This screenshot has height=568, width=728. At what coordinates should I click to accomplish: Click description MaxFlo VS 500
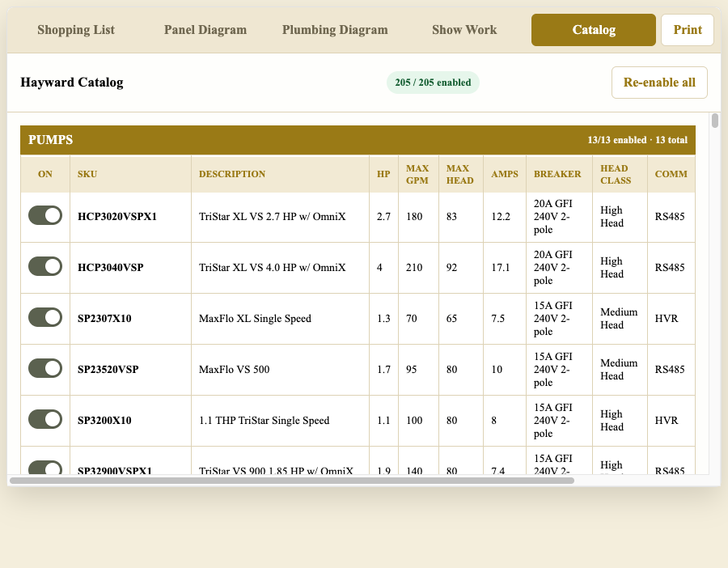pos(234,370)
